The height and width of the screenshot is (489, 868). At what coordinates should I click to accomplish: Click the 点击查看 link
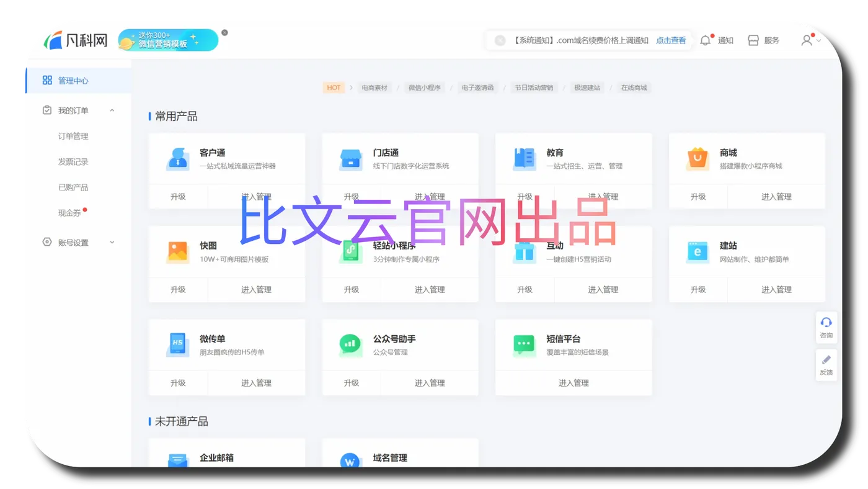click(671, 40)
